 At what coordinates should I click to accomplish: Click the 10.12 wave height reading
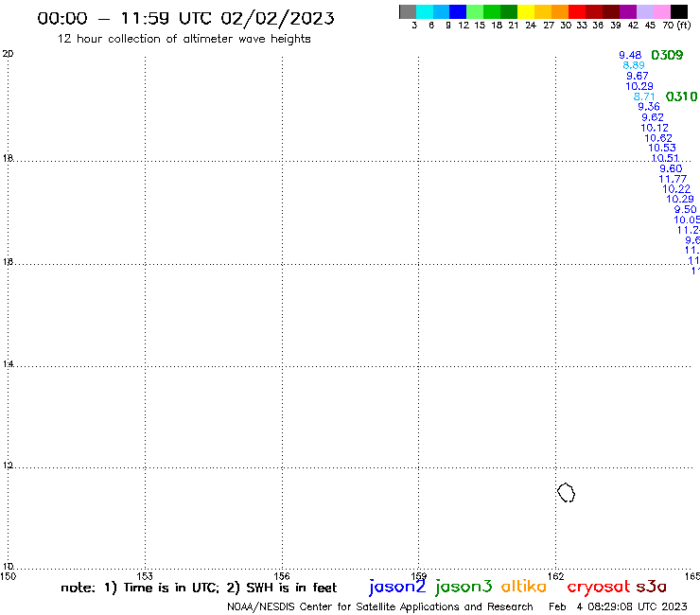(655, 128)
